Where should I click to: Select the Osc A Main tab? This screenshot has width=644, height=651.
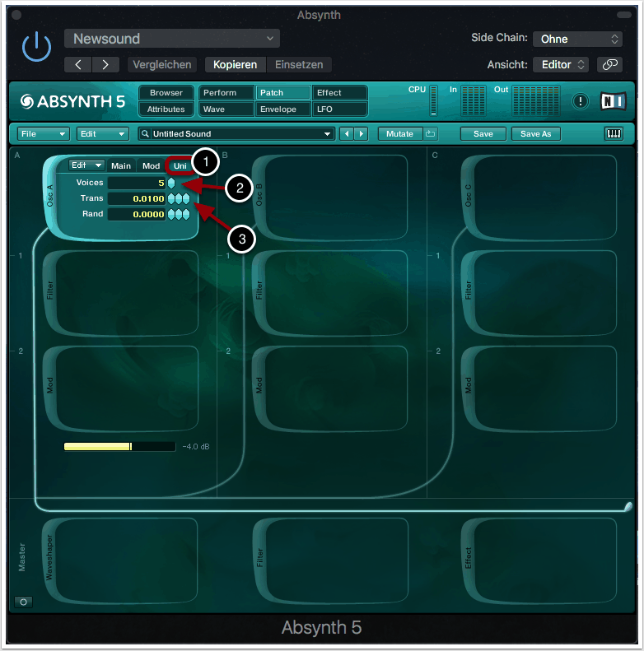point(121,165)
